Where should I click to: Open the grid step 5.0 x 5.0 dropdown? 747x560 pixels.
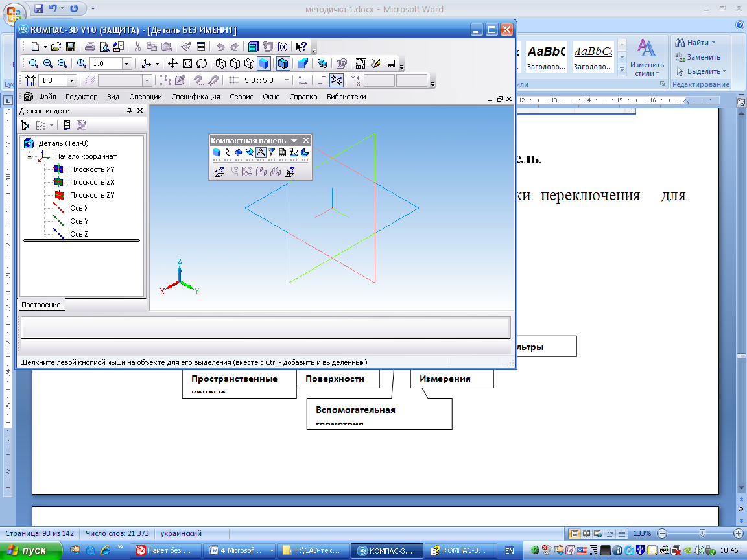point(287,80)
